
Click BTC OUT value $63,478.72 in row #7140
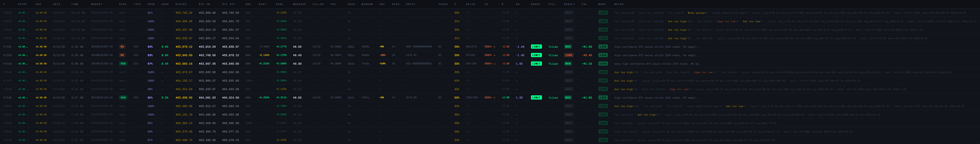(x=231, y=140)
